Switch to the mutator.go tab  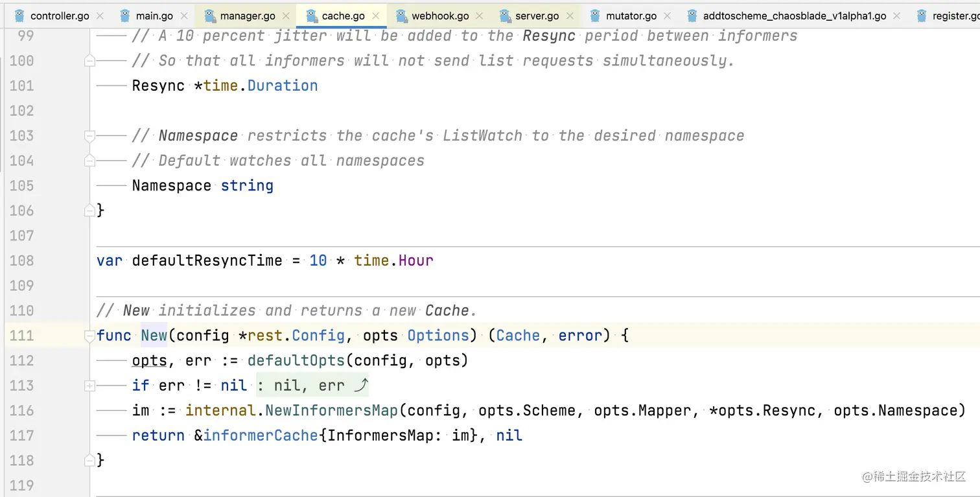coord(631,16)
